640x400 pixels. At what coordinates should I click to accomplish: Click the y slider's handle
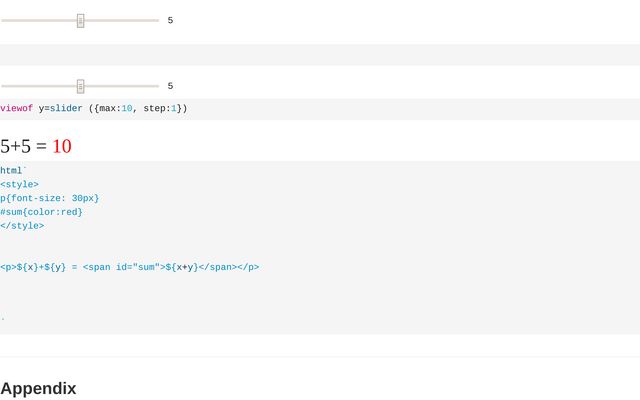pos(80,86)
